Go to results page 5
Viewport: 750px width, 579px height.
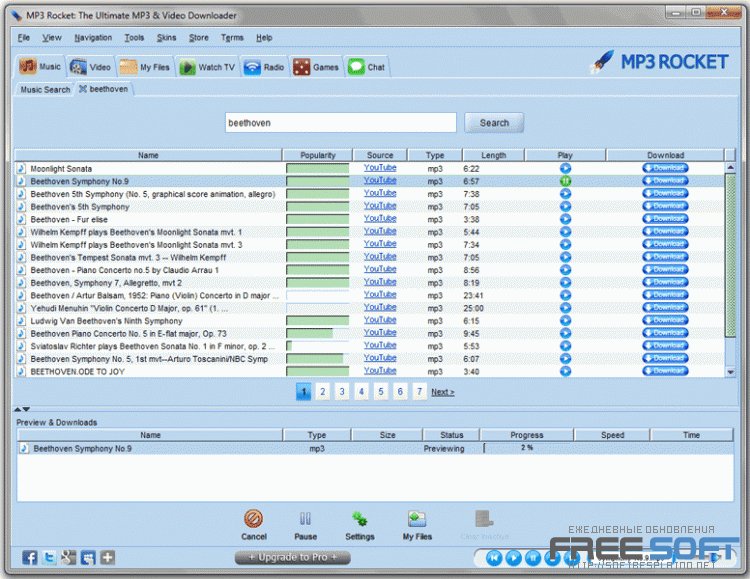click(381, 392)
